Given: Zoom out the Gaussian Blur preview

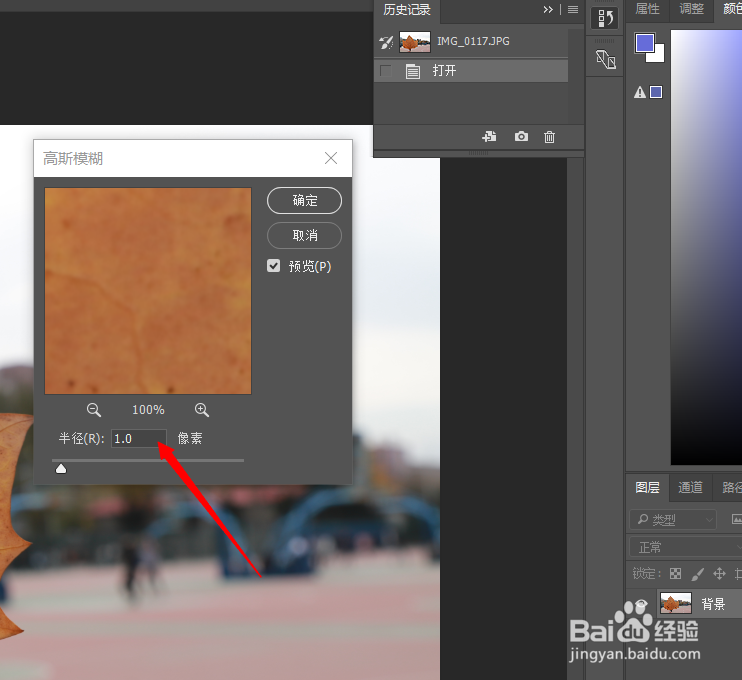Looking at the screenshot, I should [x=94, y=410].
